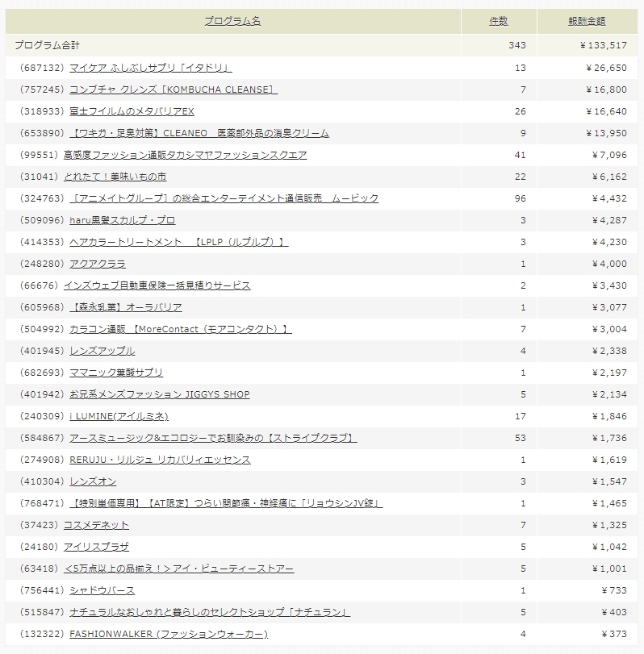Open インズウェブ自動車保険一括見積りサービス link
The image size is (644, 654).
(x=157, y=285)
